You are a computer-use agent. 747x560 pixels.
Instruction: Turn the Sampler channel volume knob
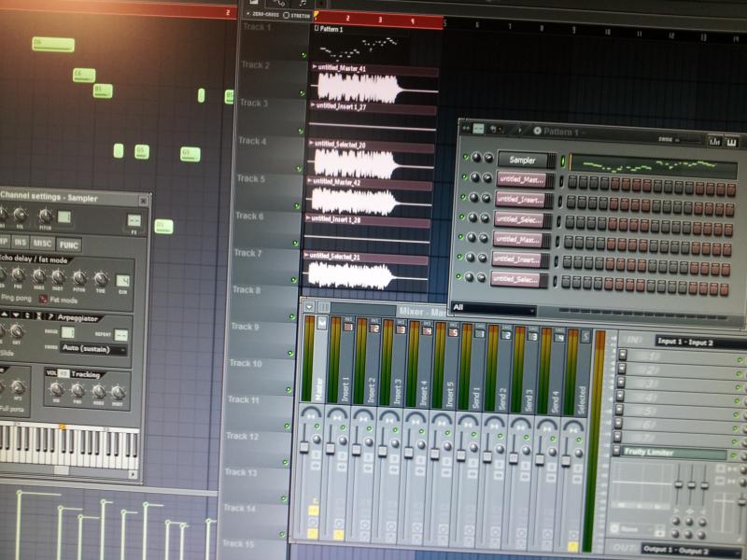pyautogui.click(x=488, y=158)
